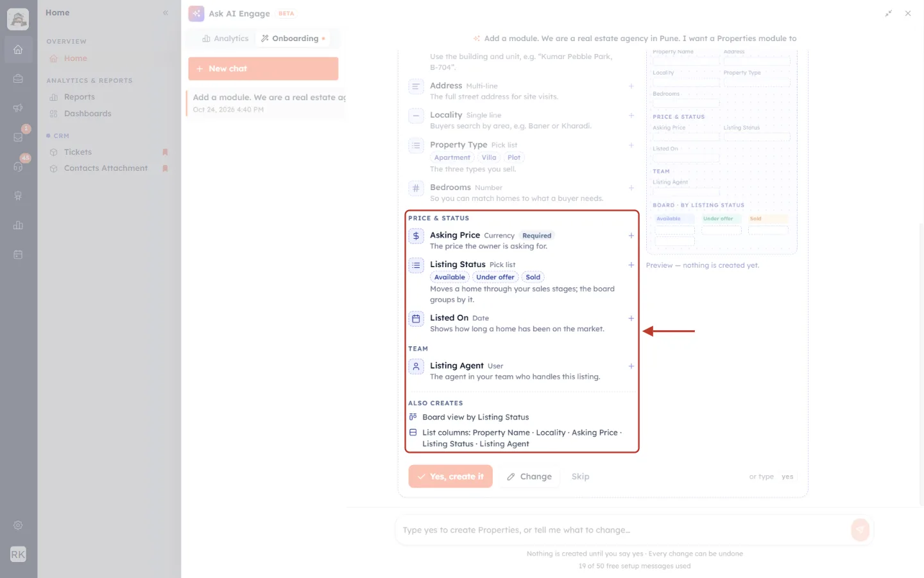Open the calendar icon in the left rail
The height and width of the screenshot is (578, 924).
pyautogui.click(x=18, y=255)
